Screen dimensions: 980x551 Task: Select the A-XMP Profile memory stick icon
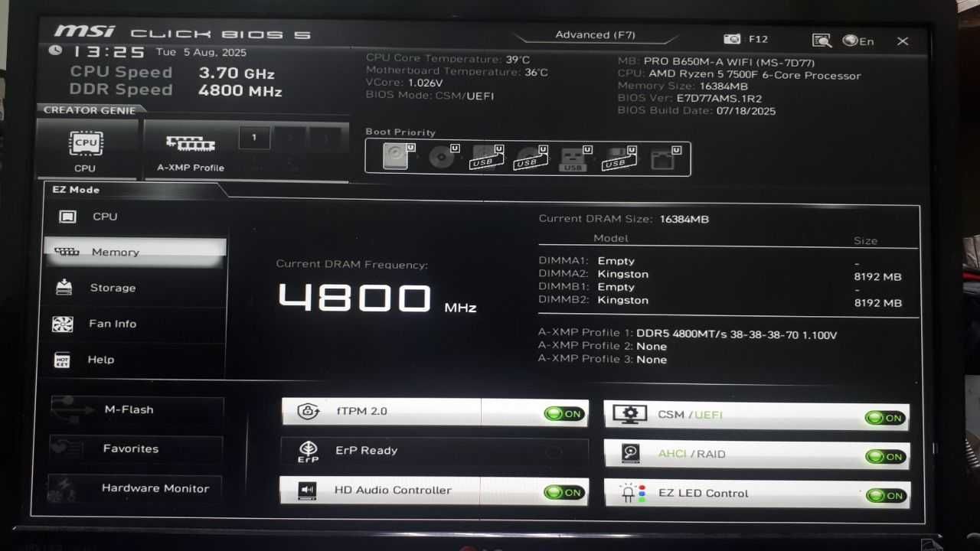(191, 144)
